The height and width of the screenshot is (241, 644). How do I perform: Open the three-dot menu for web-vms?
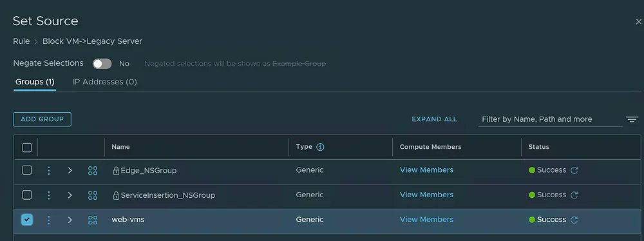[49, 220]
